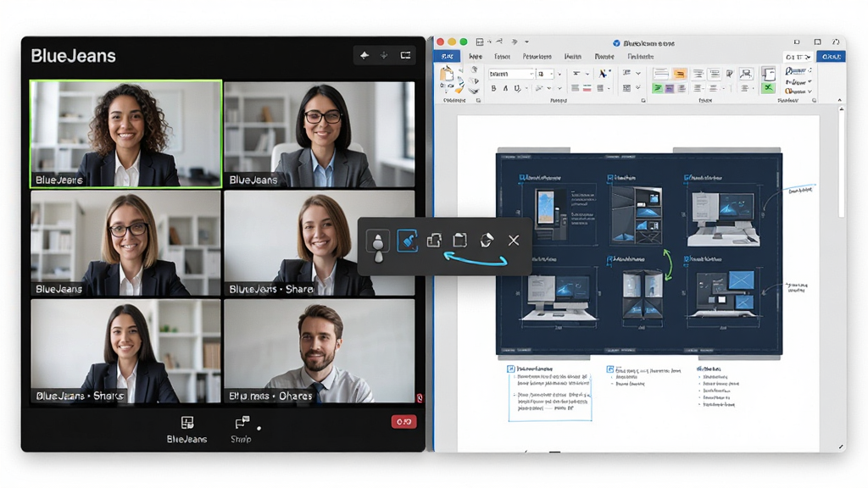Click the move icon in BlueJeans header
The image size is (868, 488).
pyautogui.click(x=384, y=55)
